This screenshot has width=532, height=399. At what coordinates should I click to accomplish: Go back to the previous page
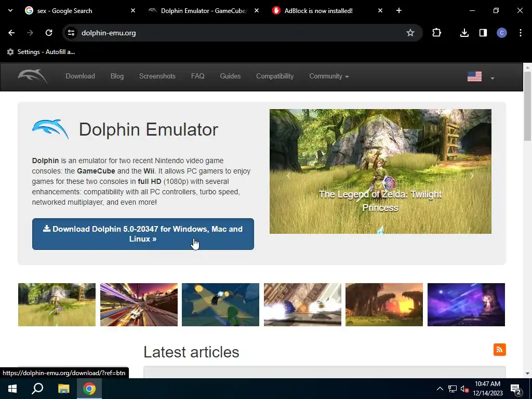pos(11,33)
